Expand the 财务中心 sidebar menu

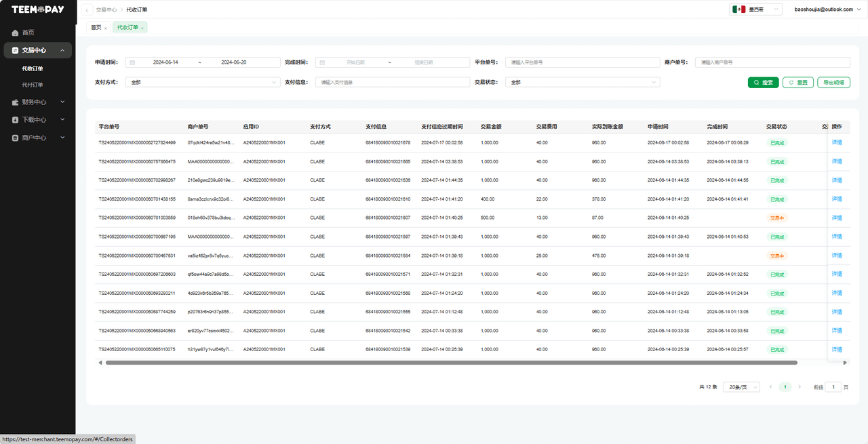[x=62, y=102]
